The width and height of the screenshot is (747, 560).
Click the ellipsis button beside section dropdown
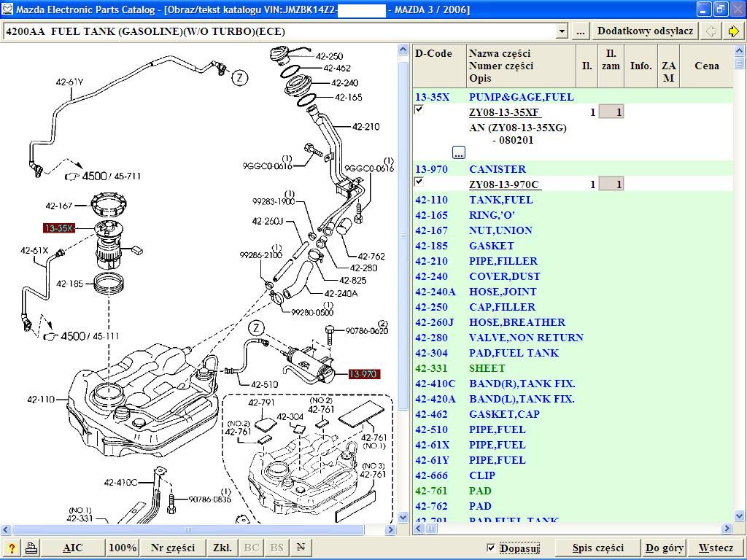pyautogui.click(x=580, y=31)
